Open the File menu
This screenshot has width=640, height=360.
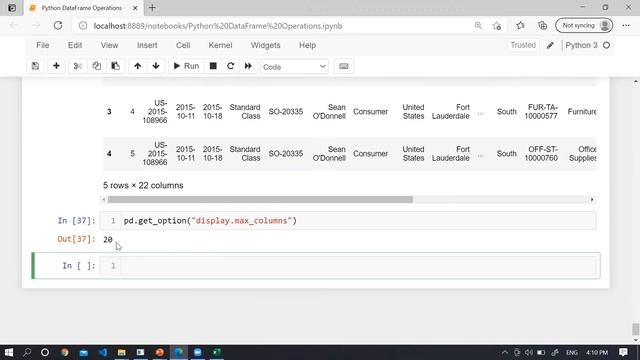(x=42, y=45)
